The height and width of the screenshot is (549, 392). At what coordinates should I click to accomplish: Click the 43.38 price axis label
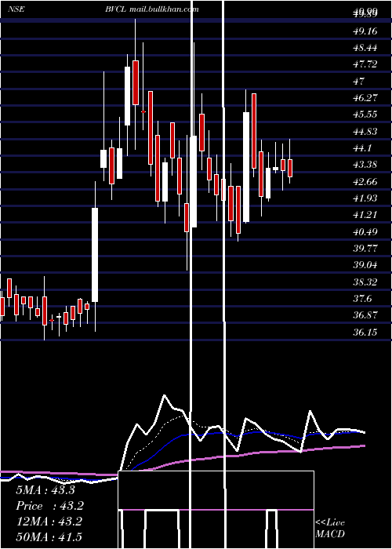pos(365,164)
